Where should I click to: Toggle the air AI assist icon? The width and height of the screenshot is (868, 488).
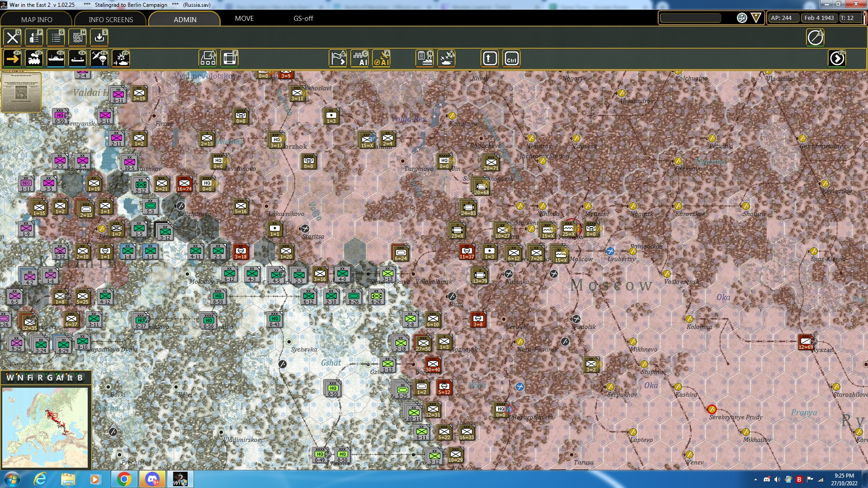382,58
